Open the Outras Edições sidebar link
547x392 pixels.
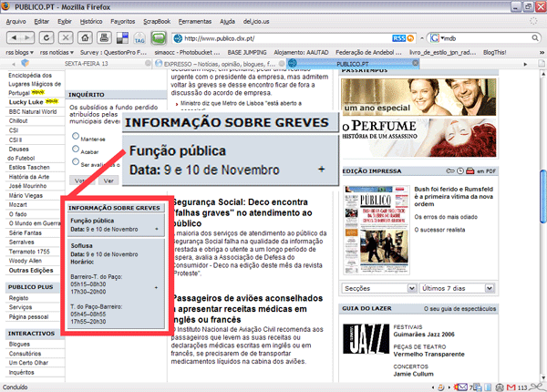click(x=31, y=270)
